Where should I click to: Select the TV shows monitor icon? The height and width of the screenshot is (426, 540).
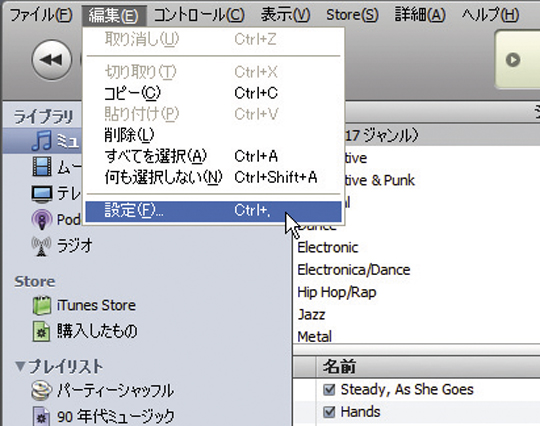pos(42,193)
